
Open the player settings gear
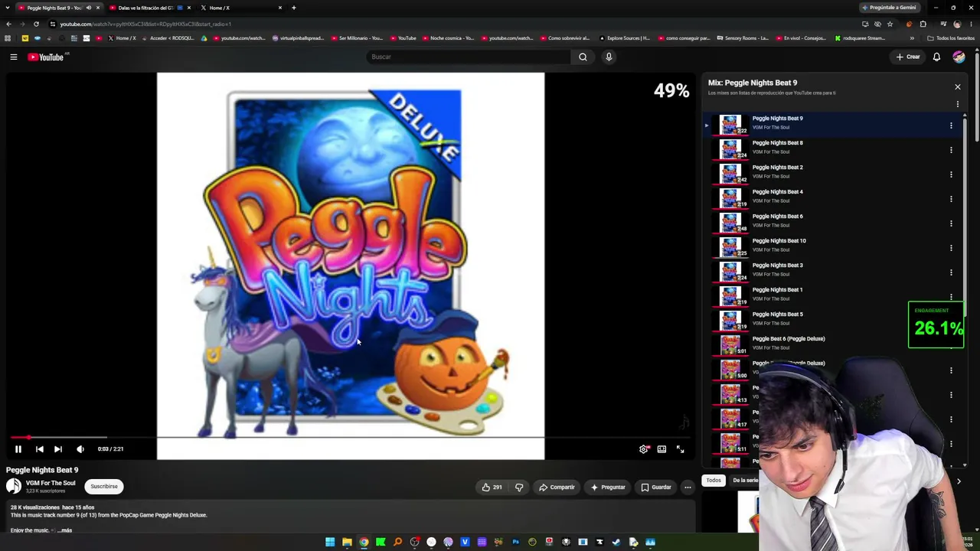[644, 449]
